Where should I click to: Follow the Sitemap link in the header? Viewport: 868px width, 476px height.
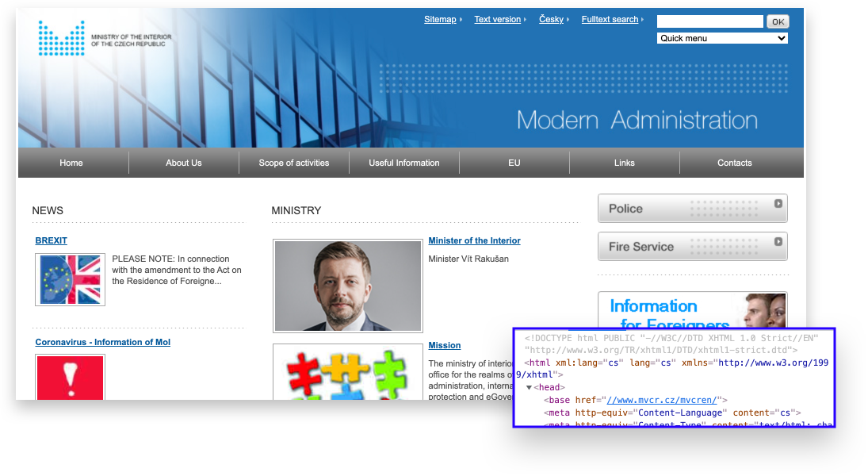[x=440, y=19]
